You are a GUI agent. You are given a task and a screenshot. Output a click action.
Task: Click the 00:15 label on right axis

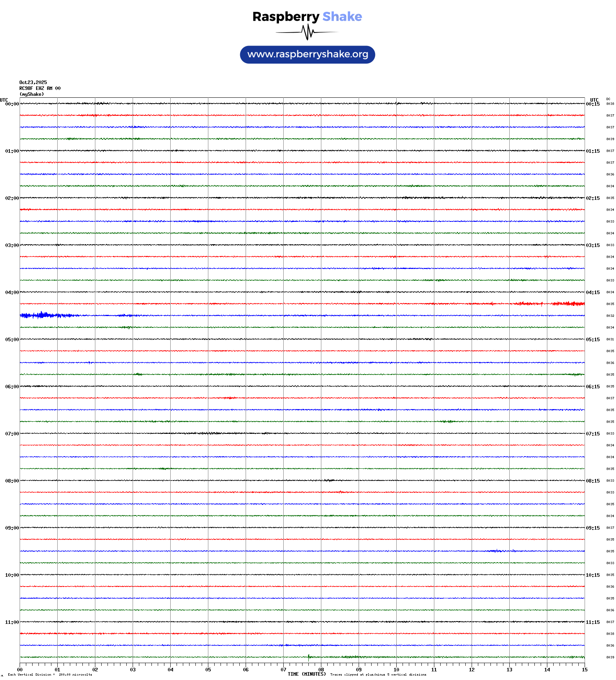pyautogui.click(x=592, y=104)
